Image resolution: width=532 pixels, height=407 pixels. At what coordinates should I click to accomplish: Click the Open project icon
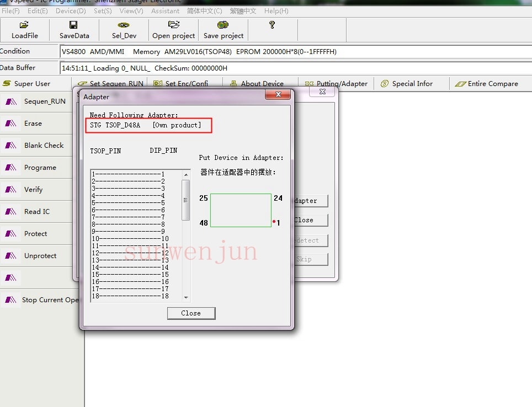173,25
